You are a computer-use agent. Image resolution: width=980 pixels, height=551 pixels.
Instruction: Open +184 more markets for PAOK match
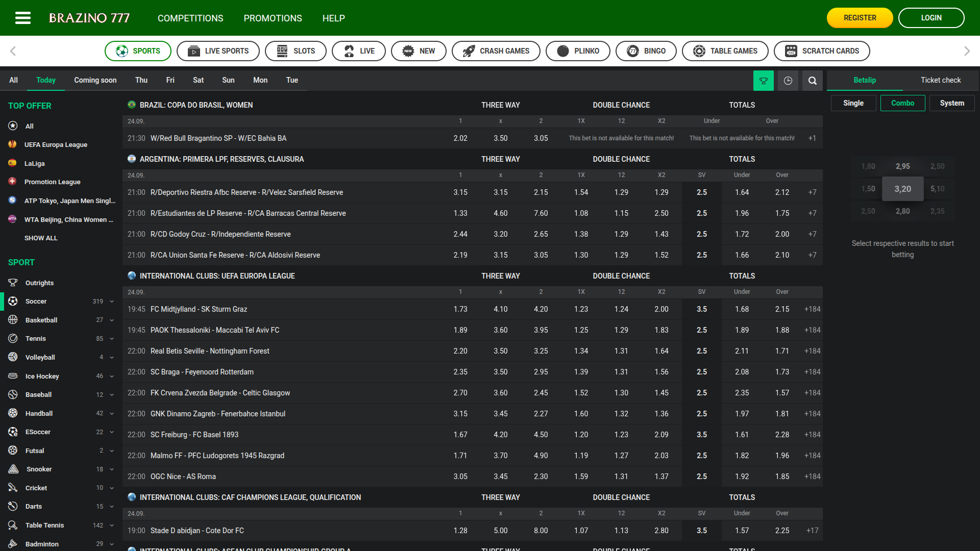point(812,330)
